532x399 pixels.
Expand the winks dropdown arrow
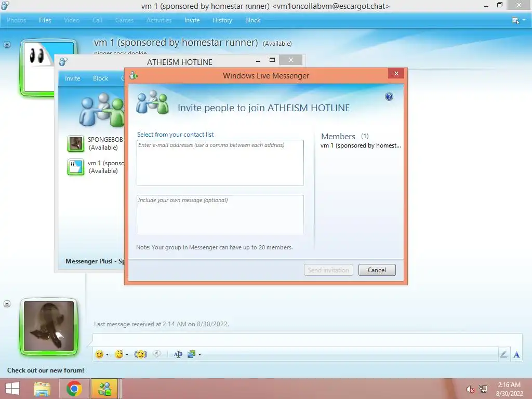point(127,354)
